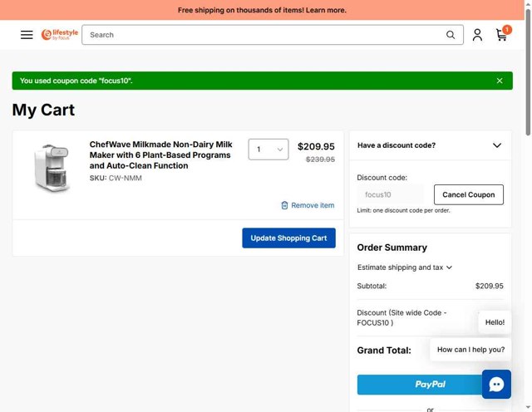Collapse the Have a discount code section
The width and height of the screenshot is (532, 412).
click(431, 145)
